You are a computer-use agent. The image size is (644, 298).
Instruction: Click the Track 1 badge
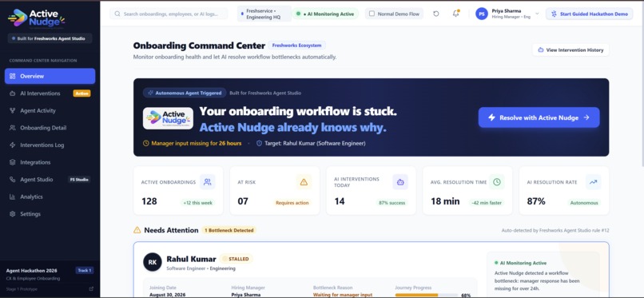(85, 271)
